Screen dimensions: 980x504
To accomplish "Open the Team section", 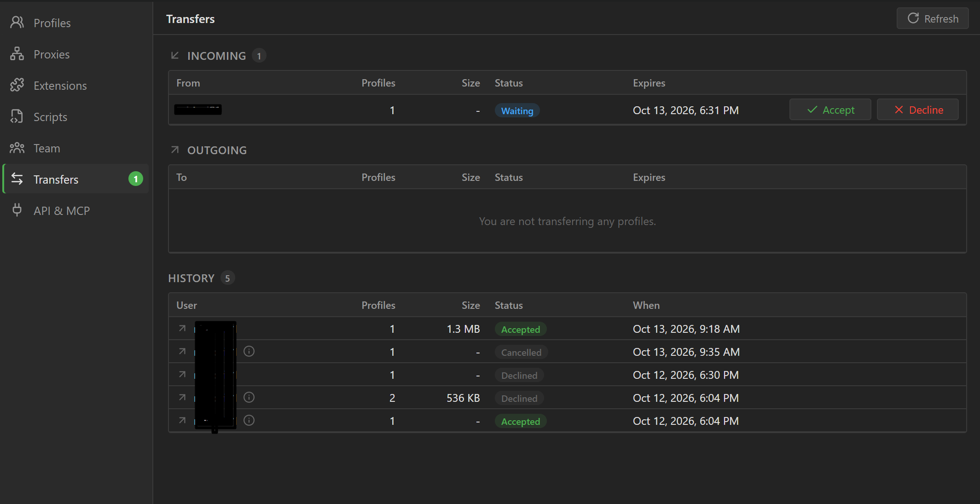I will (x=75, y=148).
